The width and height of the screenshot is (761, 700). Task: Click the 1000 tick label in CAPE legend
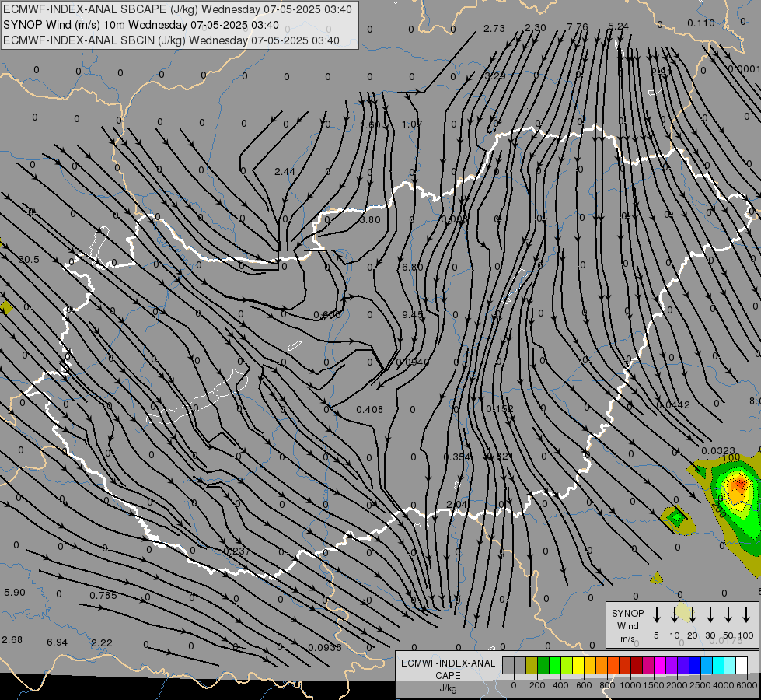pyautogui.click(x=630, y=685)
